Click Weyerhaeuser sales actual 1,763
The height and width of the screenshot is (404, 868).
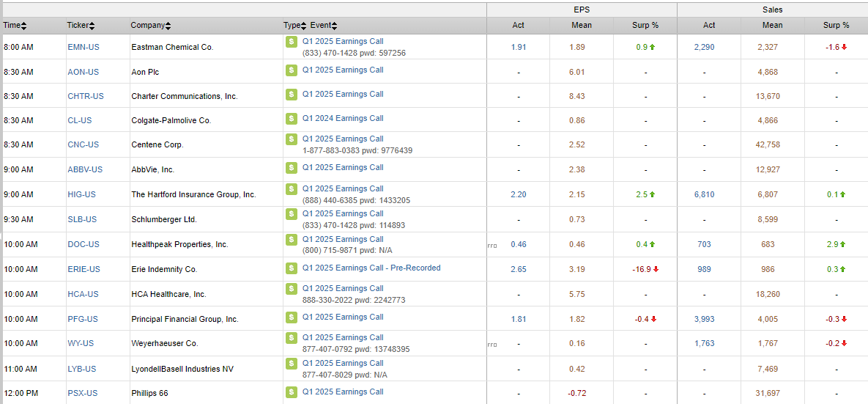tap(704, 344)
